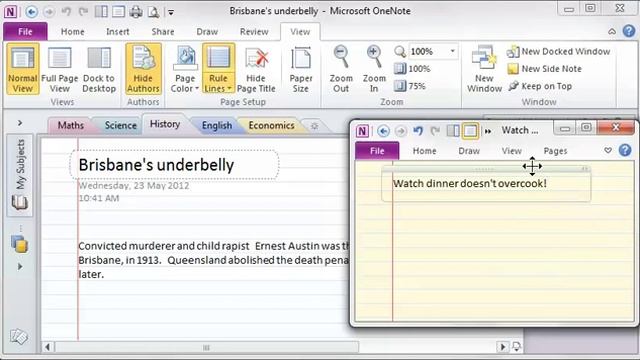The image size is (640, 360).
Task: Switch to the English section tab
Action: coord(217,125)
